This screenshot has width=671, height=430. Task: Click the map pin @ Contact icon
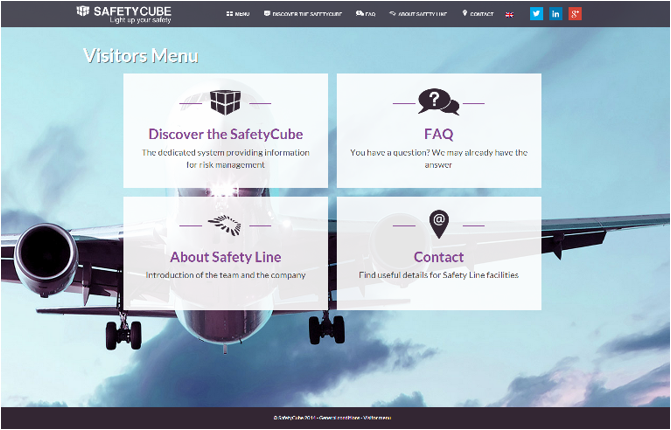pyautogui.click(x=438, y=224)
